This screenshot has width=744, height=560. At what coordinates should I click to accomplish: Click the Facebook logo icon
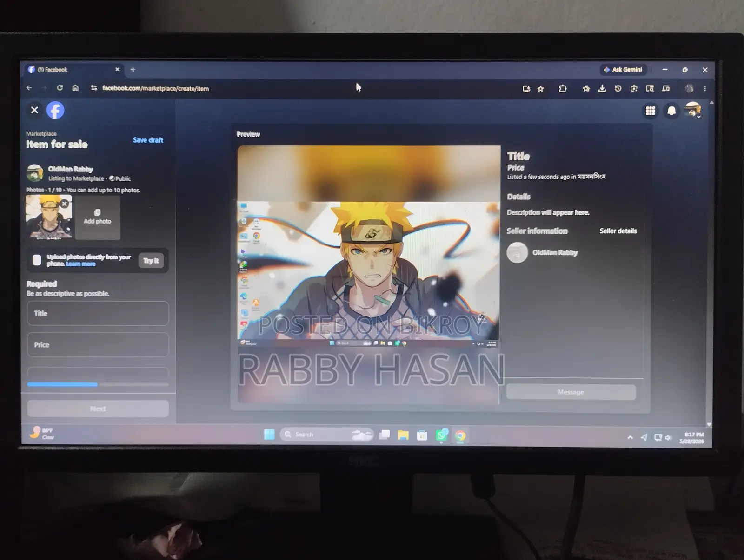pos(55,110)
